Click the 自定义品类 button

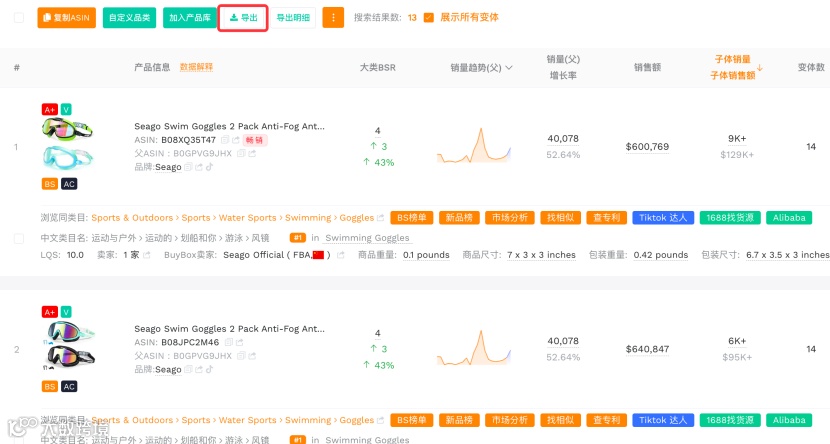coord(129,17)
